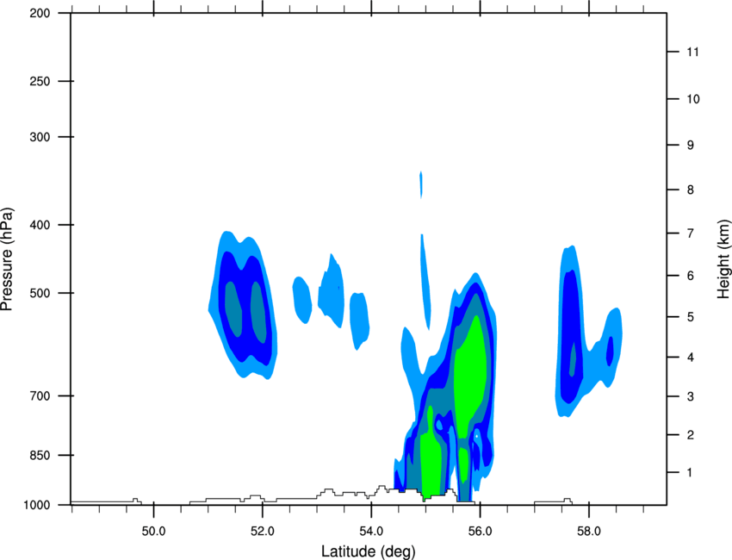Click the 4 km height label
Screen dimensions: 732x560
[691, 358]
